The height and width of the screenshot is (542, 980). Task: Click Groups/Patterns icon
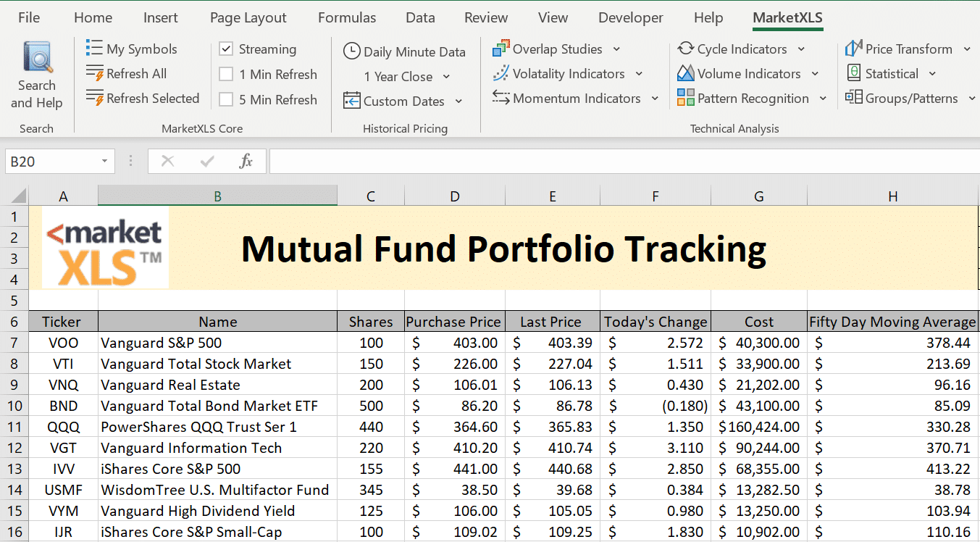click(854, 97)
